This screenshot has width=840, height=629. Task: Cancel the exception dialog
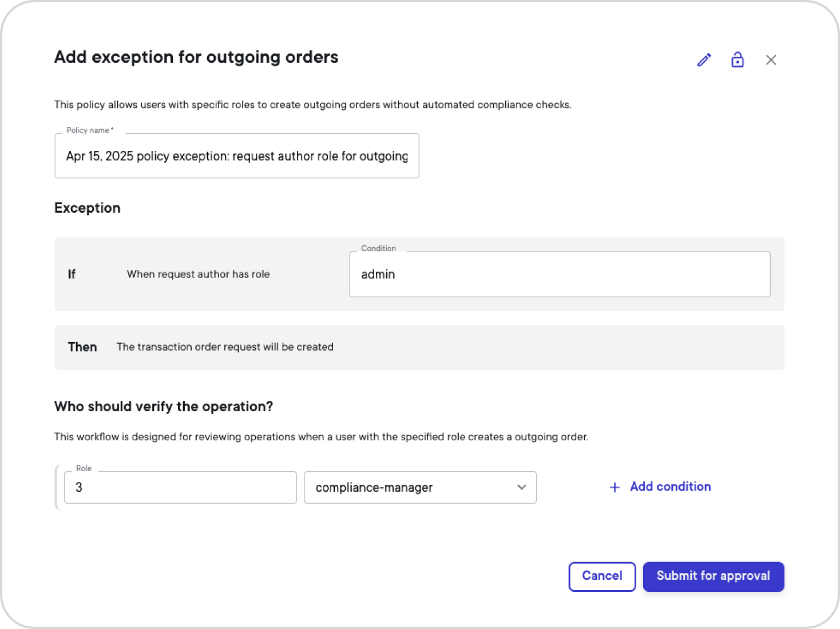coord(602,576)
